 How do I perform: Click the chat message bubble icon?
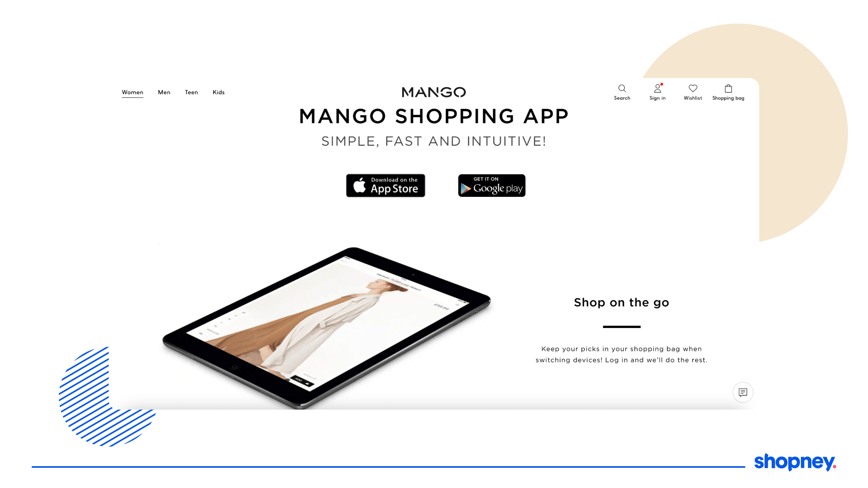(x=743, y=392)
